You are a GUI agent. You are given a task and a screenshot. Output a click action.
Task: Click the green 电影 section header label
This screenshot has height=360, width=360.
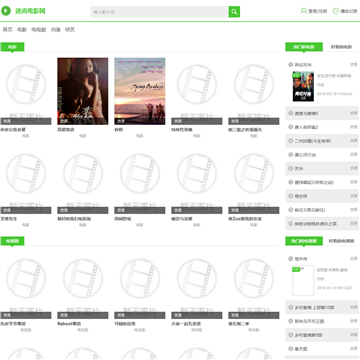[x=12, y=47]
